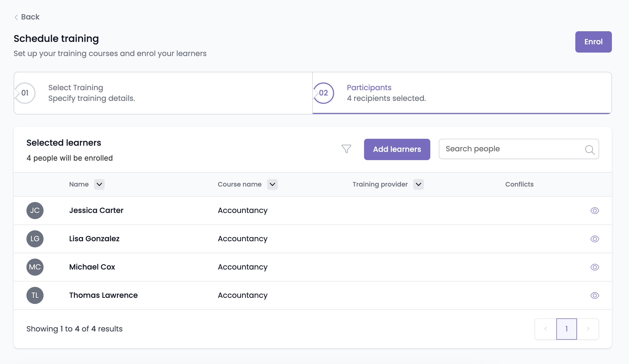Click the 01 step circle
629x364 pixels.
point(25,93)
